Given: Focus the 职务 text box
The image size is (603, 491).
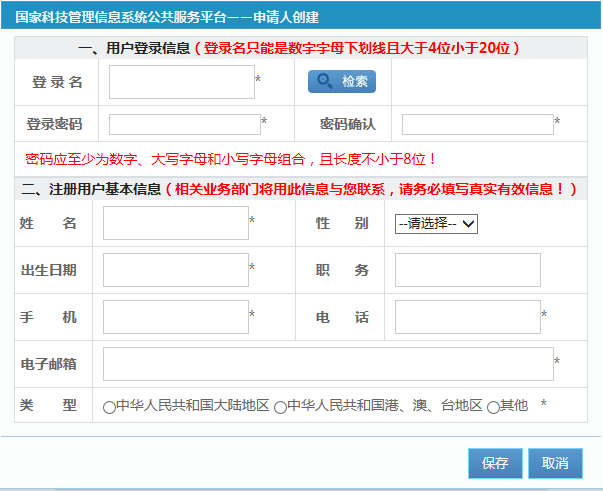Looking at the screenshot, I should [467, 270].
